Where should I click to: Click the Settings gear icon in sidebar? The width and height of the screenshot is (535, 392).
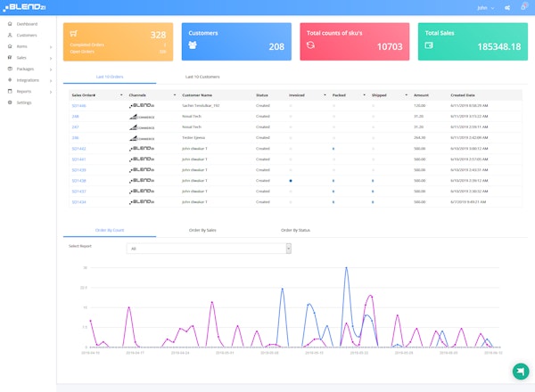[9, 102]
